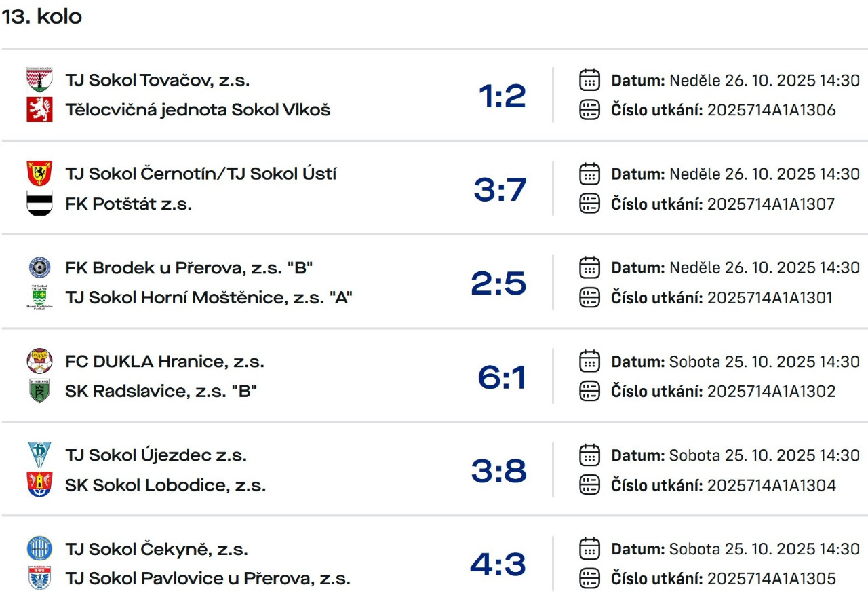Open the TJ Sokol Černotín/TJ Sokol Ústí team link
This screenshot has width=868, height=608.
(x=201, y=174)
